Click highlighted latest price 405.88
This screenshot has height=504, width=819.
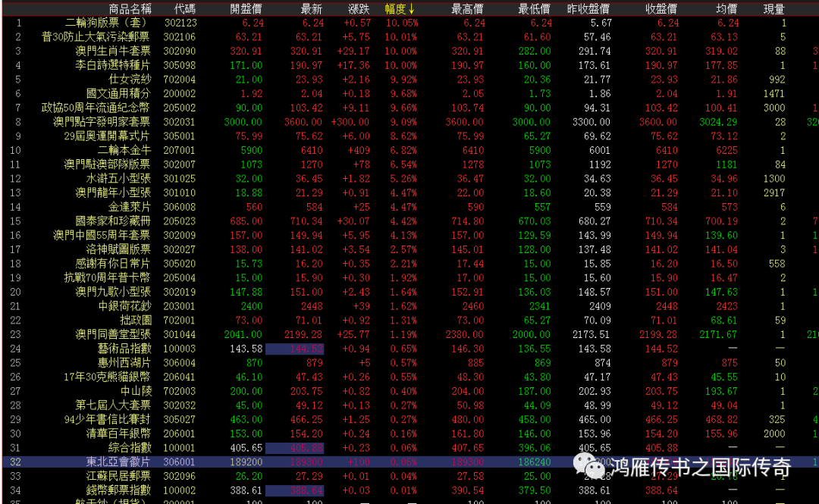tap(294, 448)
